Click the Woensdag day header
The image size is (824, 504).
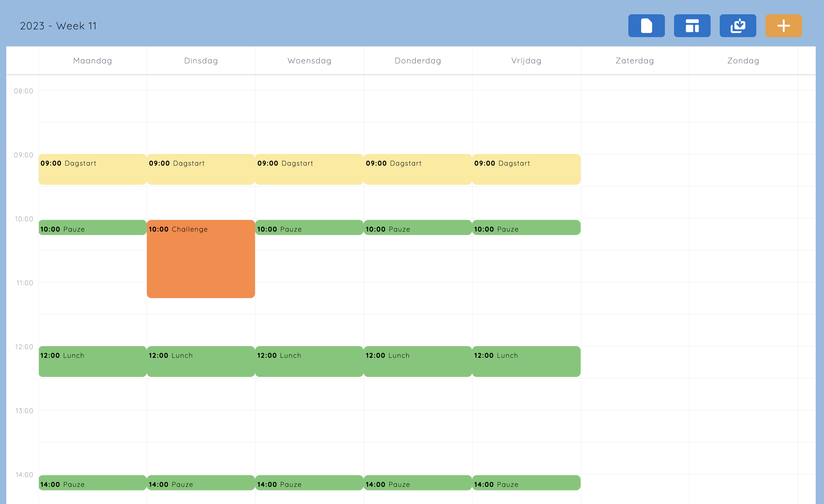(309, 61)
